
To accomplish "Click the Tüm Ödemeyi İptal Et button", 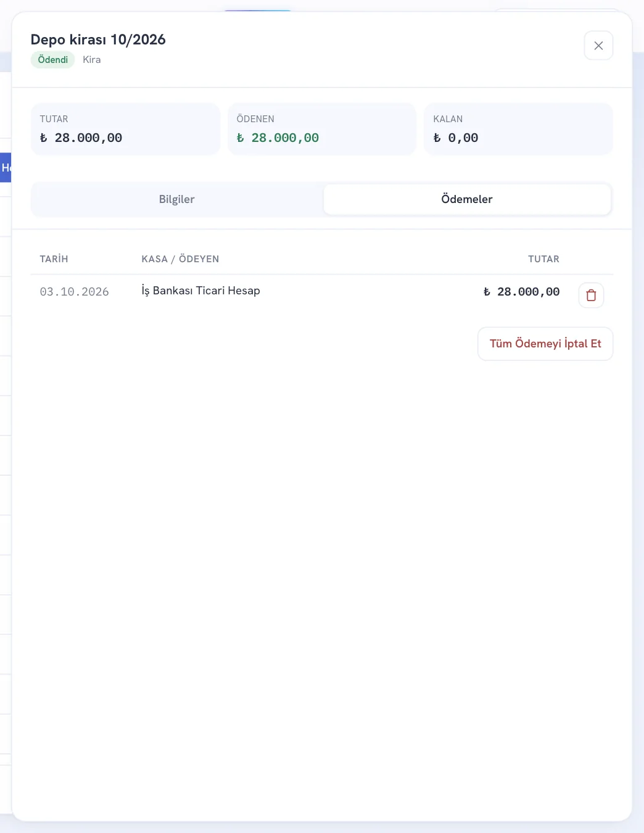I will tap(545, 344).
